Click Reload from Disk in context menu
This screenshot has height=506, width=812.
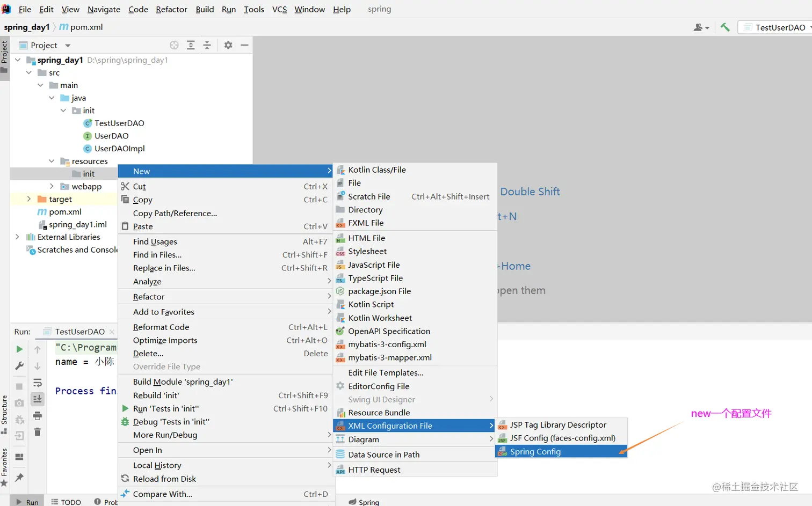pos(225,479)
